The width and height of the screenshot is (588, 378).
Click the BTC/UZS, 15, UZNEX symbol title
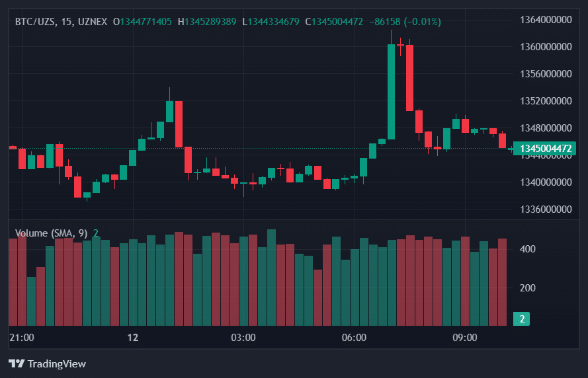(x=61, y=22)
